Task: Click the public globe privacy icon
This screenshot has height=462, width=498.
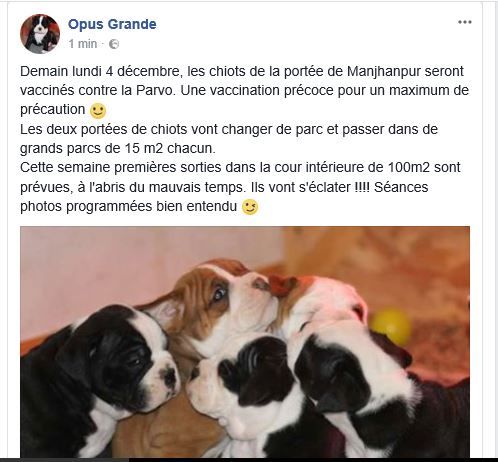Action: [x=114, y=44]
